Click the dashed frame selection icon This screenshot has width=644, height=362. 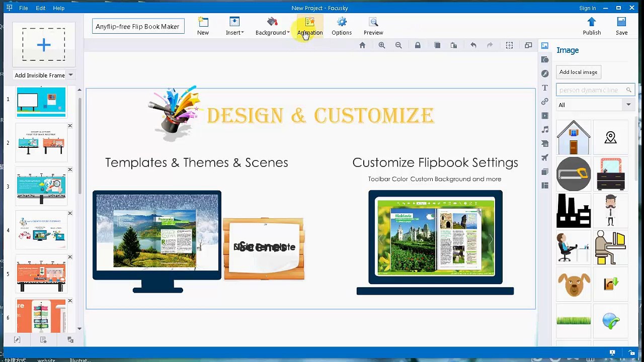point(509,45)
